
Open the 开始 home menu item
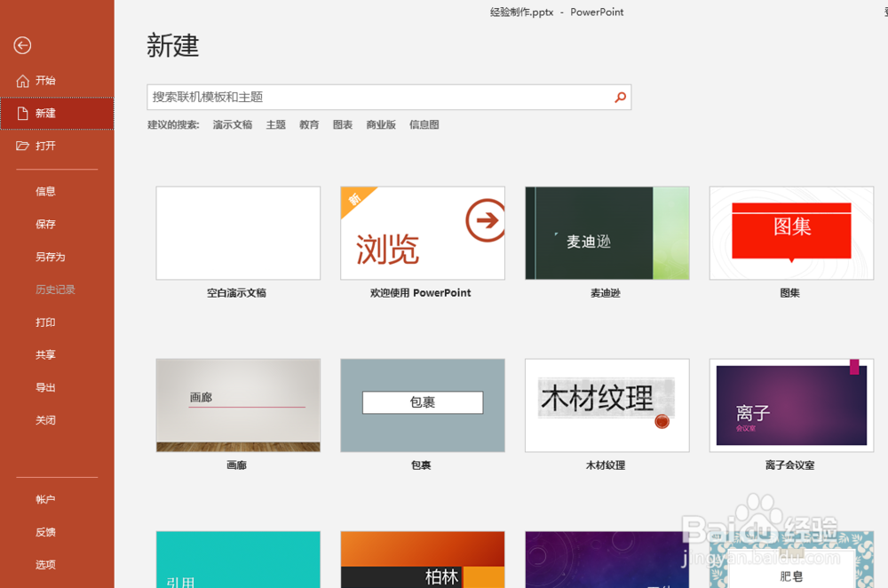pos(57,81)
